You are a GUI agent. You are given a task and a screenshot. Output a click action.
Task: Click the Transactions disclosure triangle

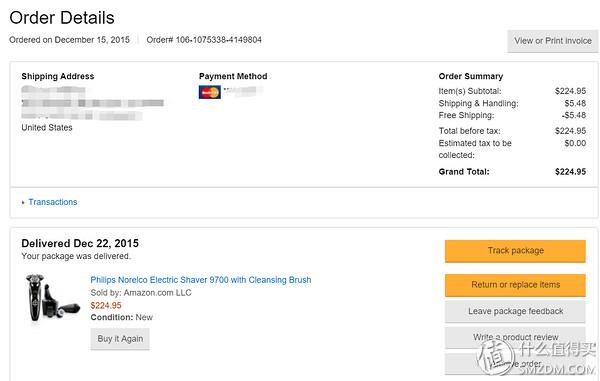pos(23,202)
